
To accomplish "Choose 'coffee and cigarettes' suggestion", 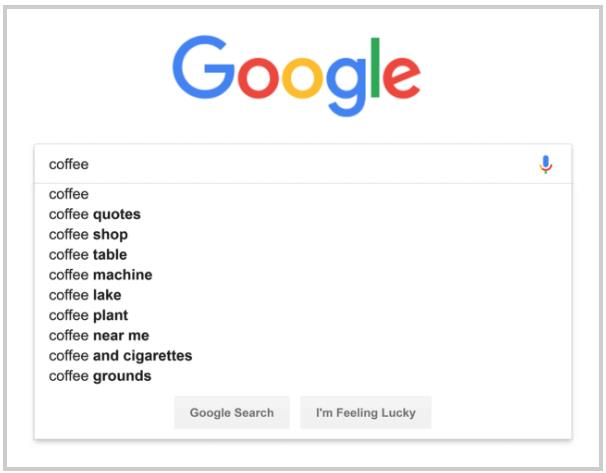I will click(121, 356).
